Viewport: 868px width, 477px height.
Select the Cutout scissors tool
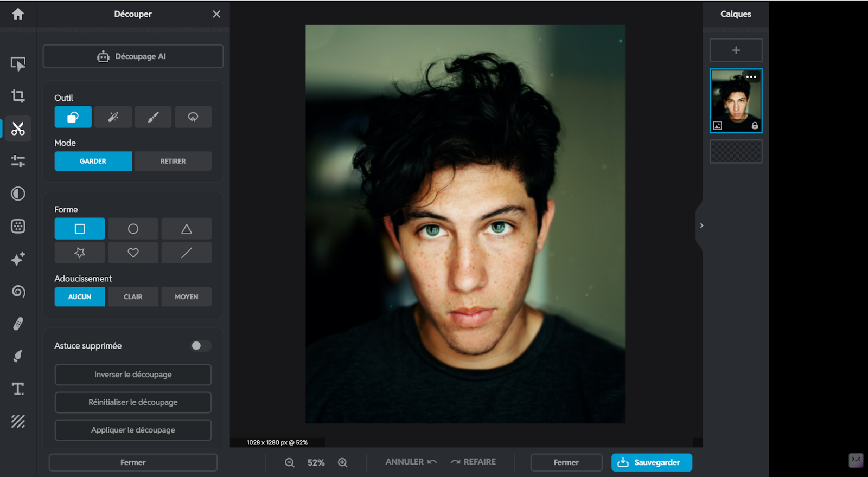coord(18,128)
